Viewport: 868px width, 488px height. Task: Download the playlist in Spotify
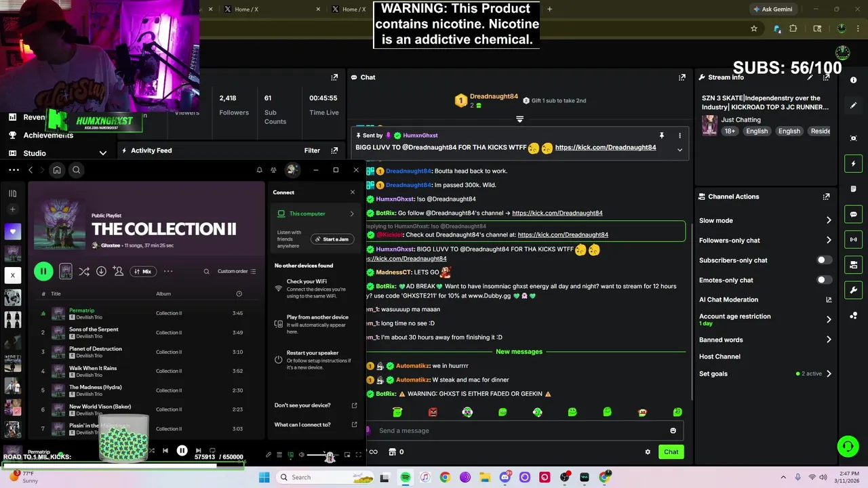pos(101,271)
